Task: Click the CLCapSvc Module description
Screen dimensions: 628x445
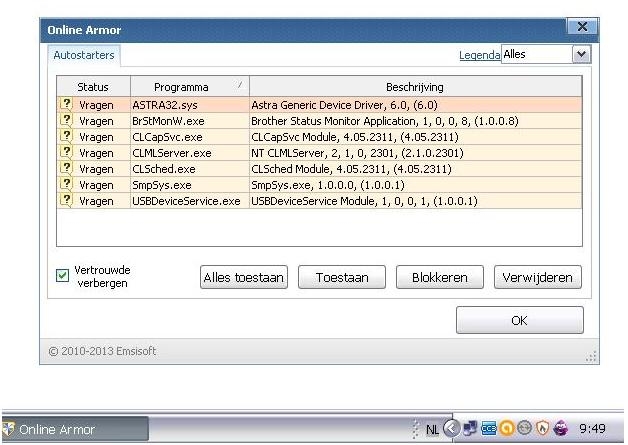Action: click(x=355, y=137)
